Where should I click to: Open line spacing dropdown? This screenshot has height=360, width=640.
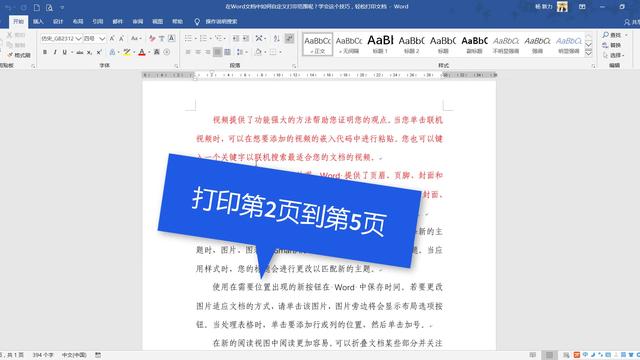tap(242, 52)
